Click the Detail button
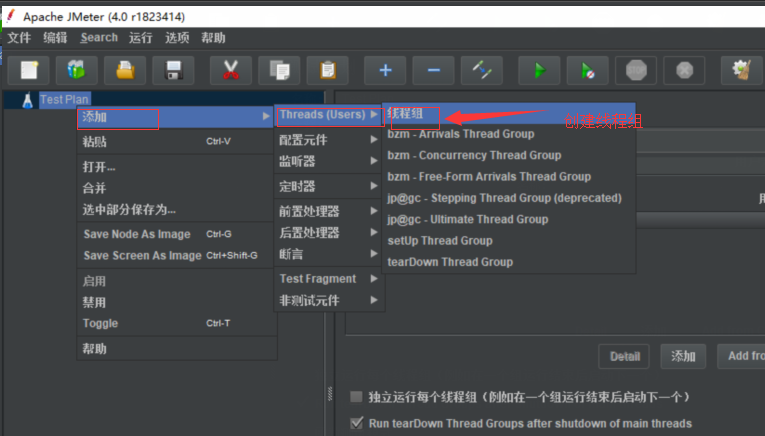The width and height of the screenshot is (765, 436). [x=624, y=357]
